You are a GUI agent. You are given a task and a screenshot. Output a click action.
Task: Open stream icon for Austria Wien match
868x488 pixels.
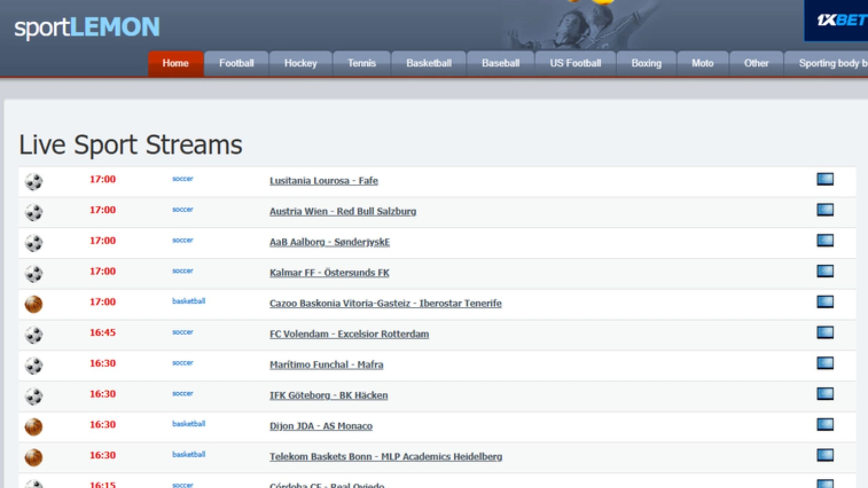(825, 210)
